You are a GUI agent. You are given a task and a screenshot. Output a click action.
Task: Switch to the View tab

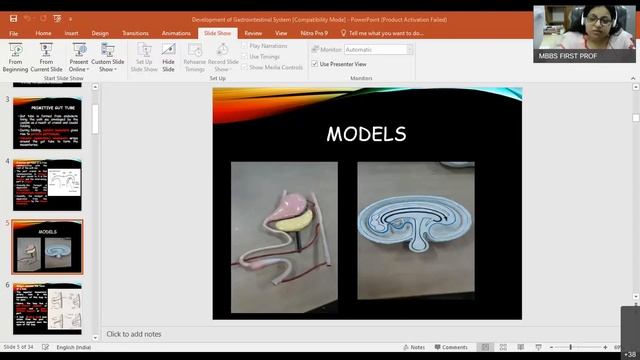[x=281, y=33]
